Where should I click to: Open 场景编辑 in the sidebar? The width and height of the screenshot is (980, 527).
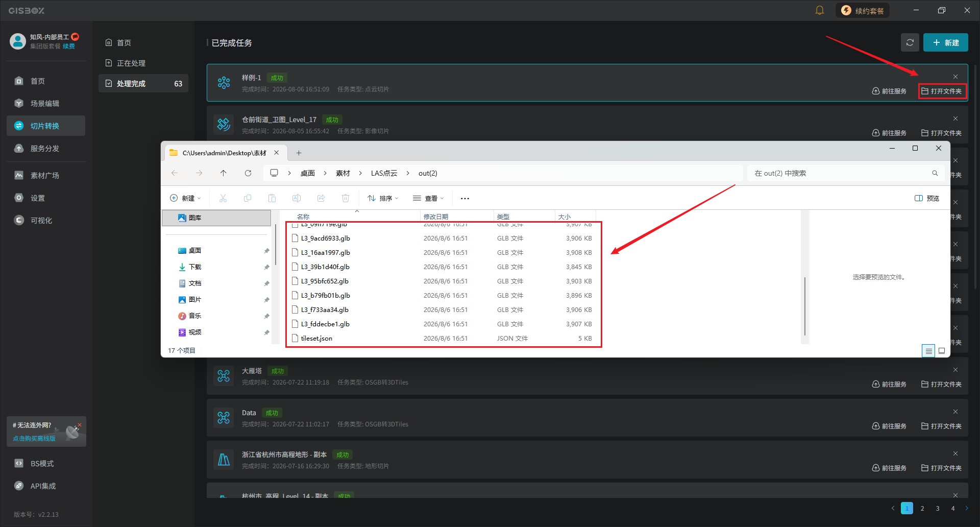[46, 103]
